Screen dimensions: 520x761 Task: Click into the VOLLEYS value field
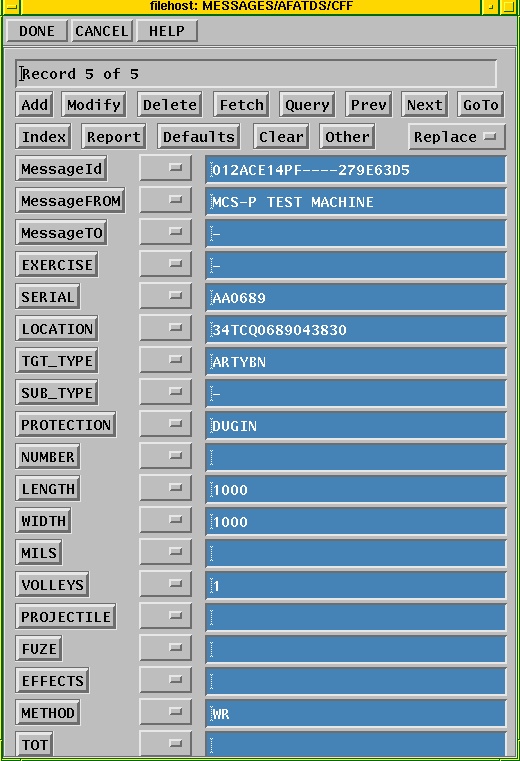356,586
